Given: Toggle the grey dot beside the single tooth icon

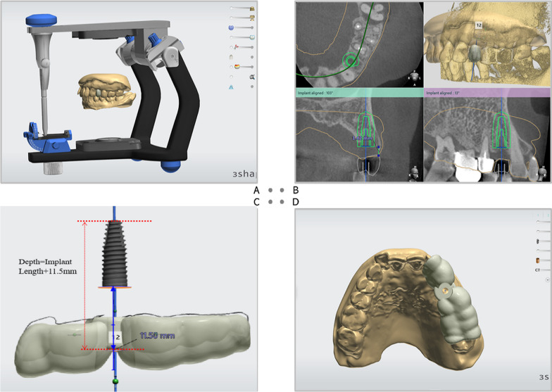Looking at the screenshot, I should tap(252, 56).
